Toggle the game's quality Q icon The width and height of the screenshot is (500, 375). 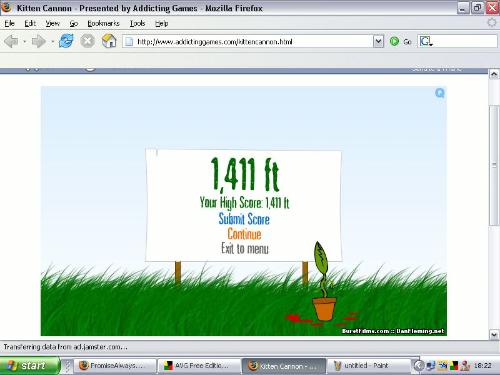[440, 93]
